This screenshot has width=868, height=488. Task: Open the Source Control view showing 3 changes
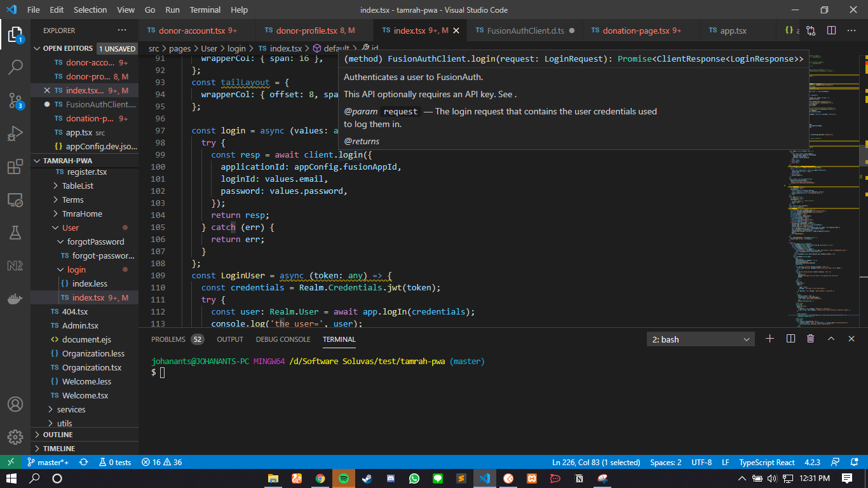(15, 99)
